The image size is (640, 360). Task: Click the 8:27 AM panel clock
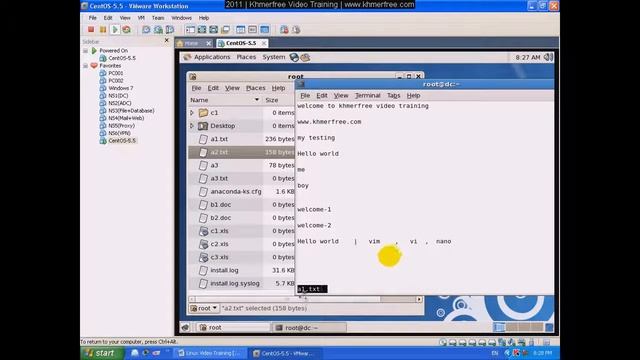click(x=528, y=58)
